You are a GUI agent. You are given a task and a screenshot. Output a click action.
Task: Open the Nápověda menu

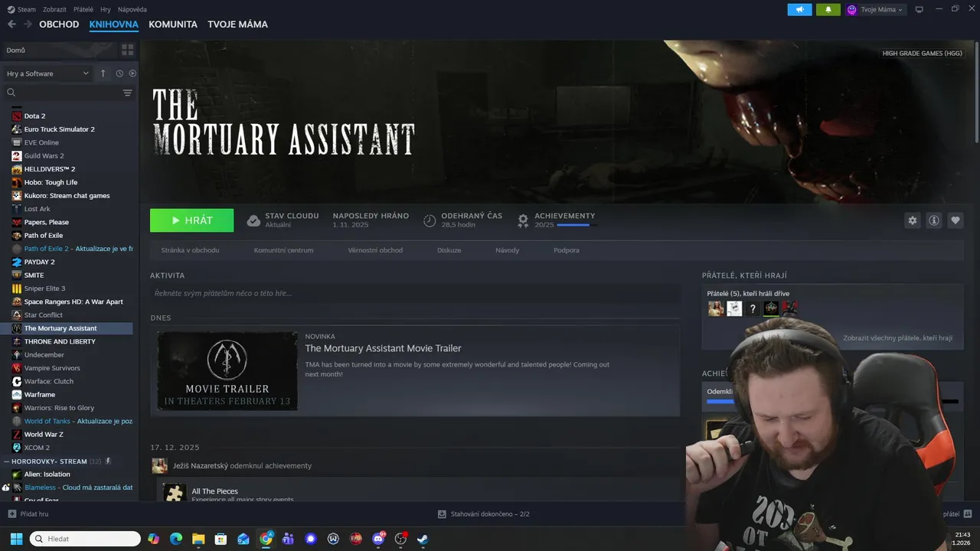pyautogui.click(x=132, y=9)
